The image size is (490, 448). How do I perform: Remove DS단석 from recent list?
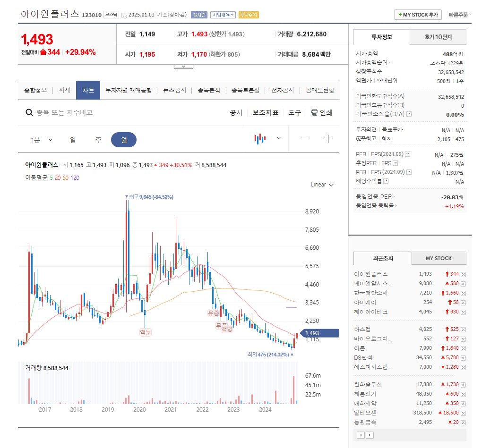463,358
